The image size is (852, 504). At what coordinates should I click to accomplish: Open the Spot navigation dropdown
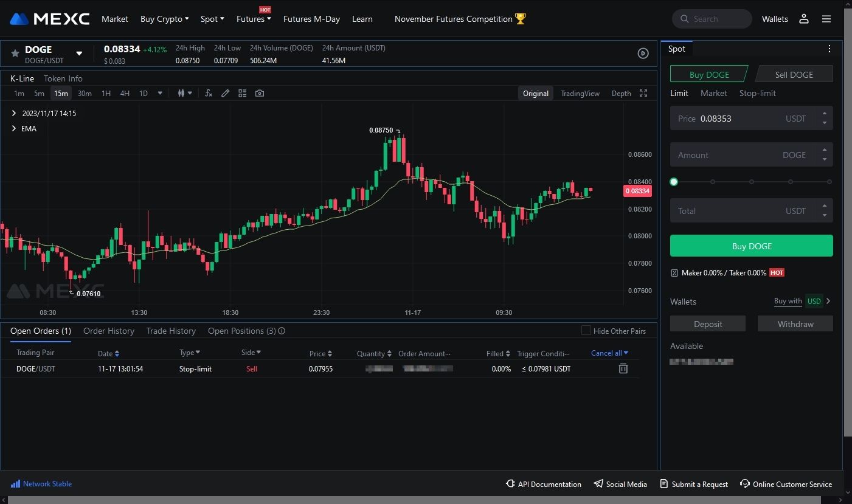212,19
